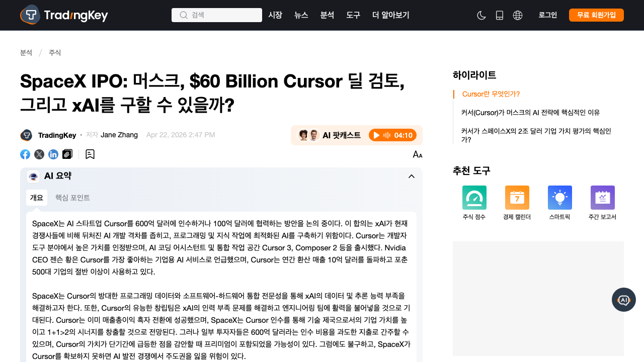Open the 도구 menu
Image resolution: width=644 pixels, height=362 pixels.
[353, 15]
